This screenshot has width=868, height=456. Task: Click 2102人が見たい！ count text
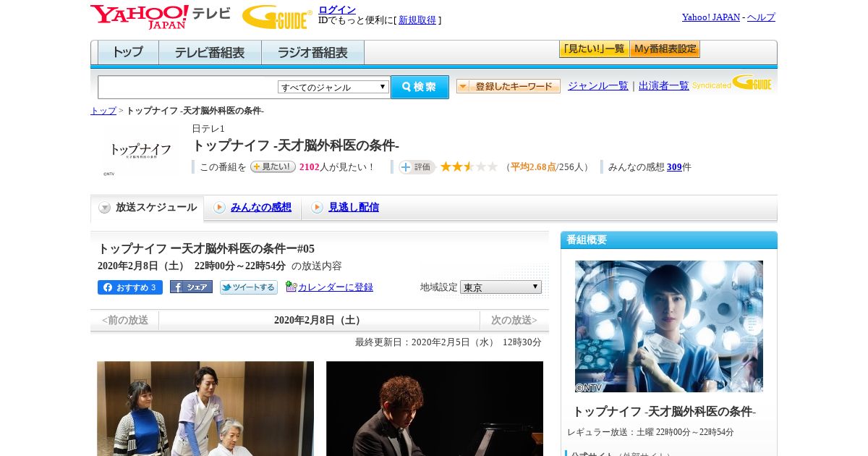337,167
